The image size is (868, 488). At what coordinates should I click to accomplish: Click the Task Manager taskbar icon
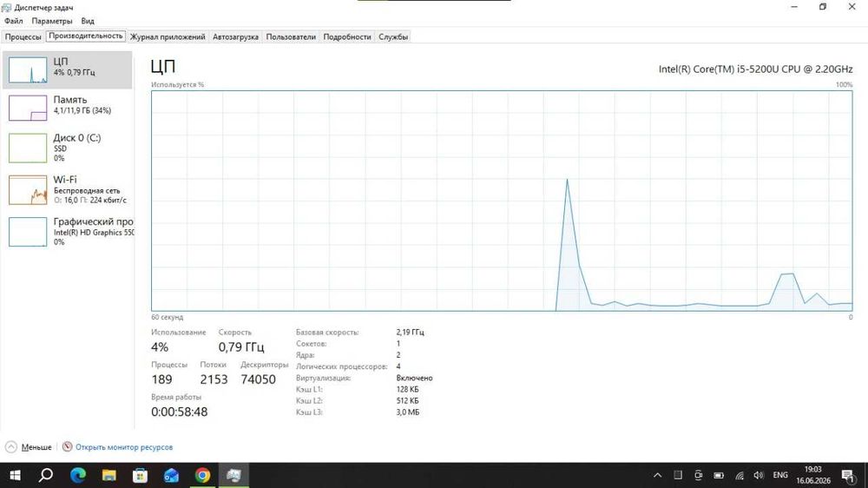233,475
